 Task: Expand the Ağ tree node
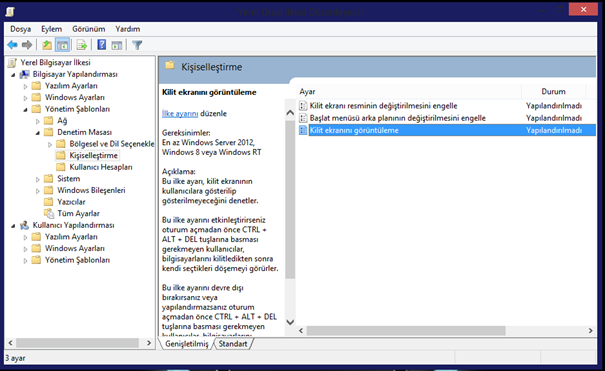[x=38, y=121]
